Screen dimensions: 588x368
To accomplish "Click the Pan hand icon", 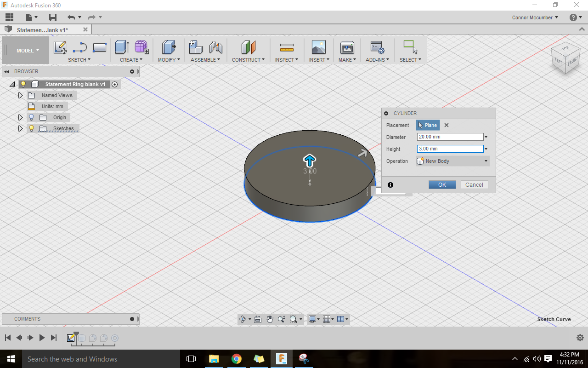I will click(270, 319).
